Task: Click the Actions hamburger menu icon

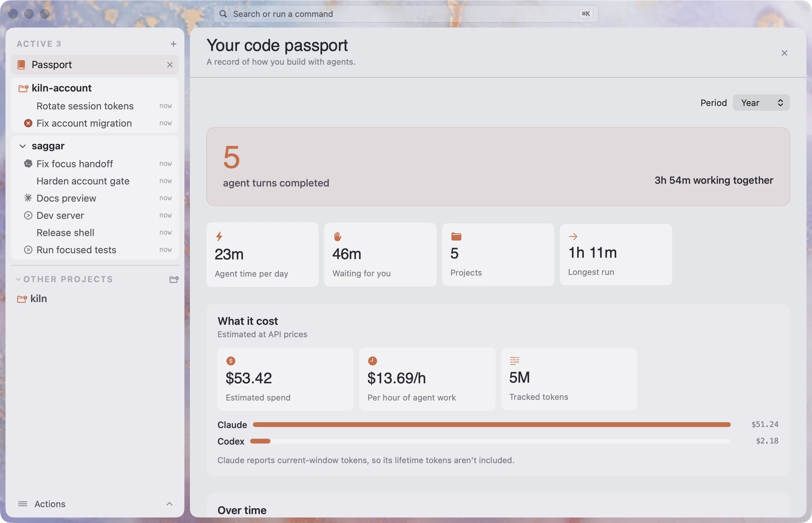Action: point(23,504)
